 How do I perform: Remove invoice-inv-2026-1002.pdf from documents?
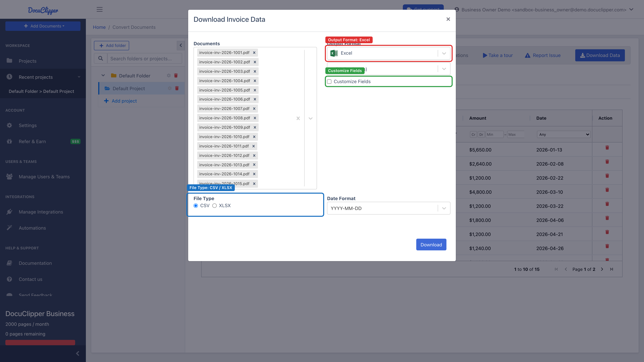pos(255,62)
